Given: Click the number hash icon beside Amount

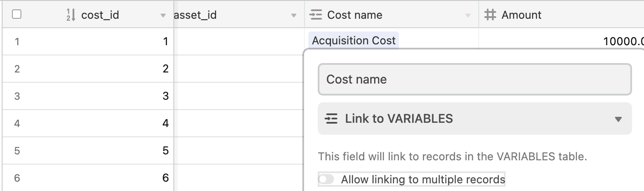Looking at the screenshot, I should click(x=490, y=15).
